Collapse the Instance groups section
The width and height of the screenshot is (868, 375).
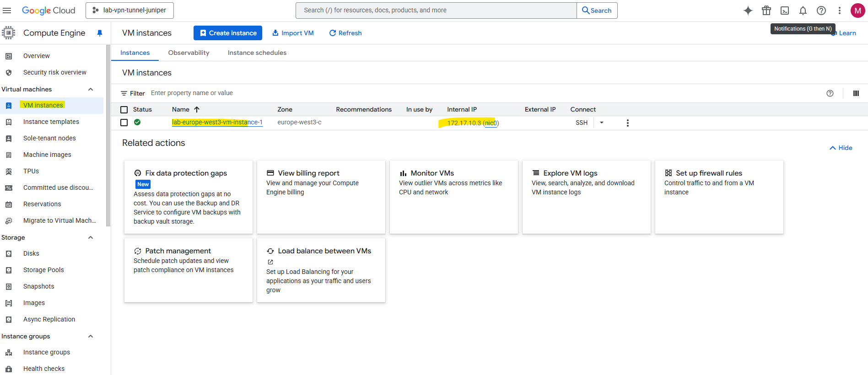(x=91, y=336)
